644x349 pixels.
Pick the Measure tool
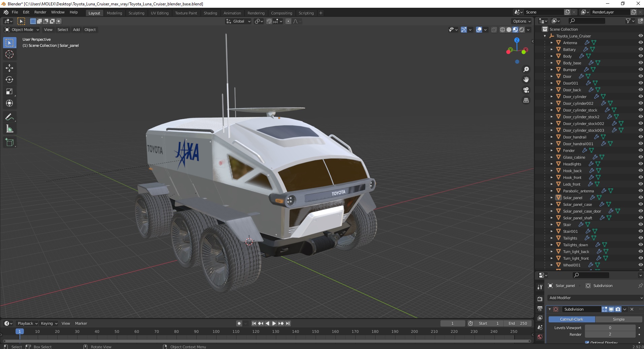[9, 129]
